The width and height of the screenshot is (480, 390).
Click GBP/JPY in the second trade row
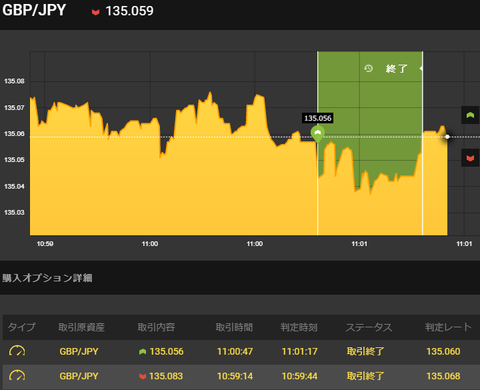click(x=79, y=376)
